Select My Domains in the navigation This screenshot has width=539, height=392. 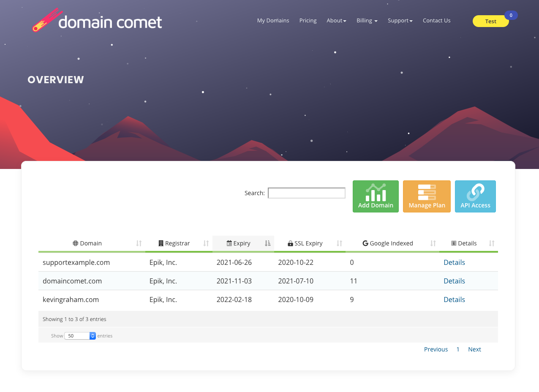[273, 20]
